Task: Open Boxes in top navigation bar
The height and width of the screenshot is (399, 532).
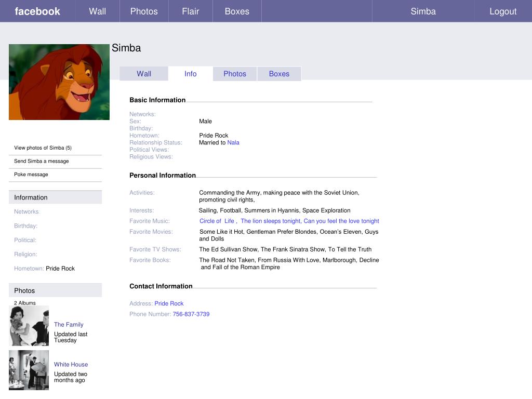Action: pos(237,11)
